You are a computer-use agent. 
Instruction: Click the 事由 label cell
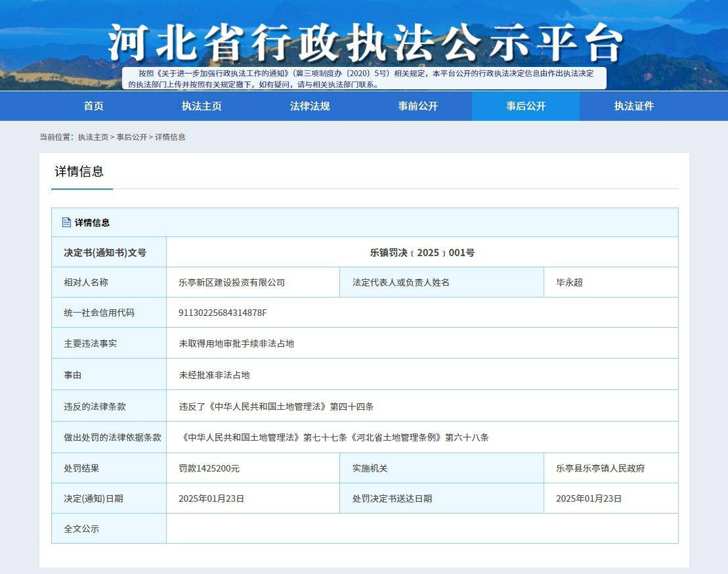tap(109, 374)
